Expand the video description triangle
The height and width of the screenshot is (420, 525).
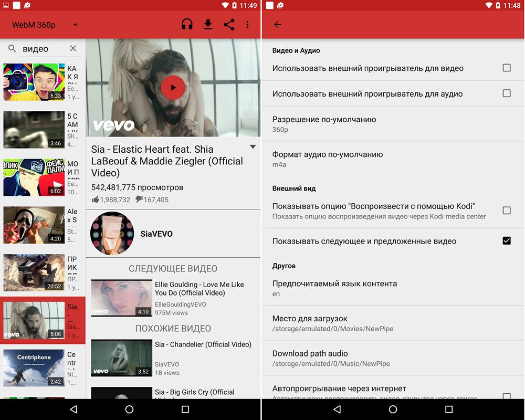pyautogui.click(x=253, y=146)
